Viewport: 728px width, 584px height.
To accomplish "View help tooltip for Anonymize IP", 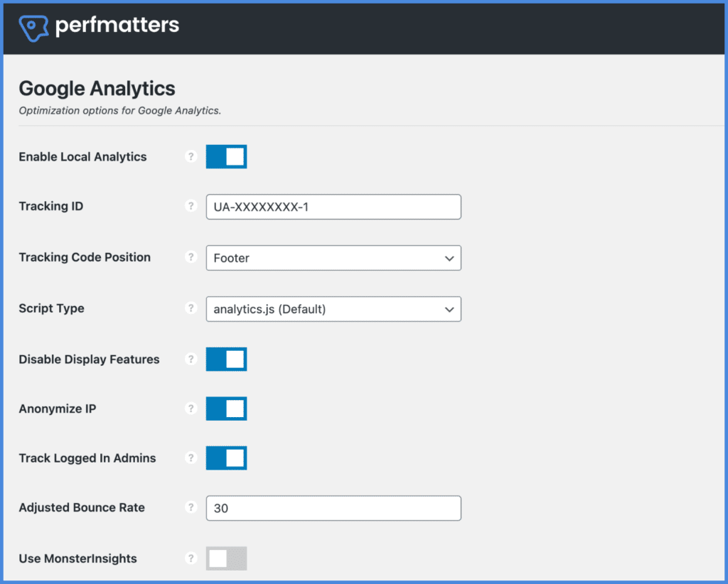I will pyautogui.click(x=191, y=409).
